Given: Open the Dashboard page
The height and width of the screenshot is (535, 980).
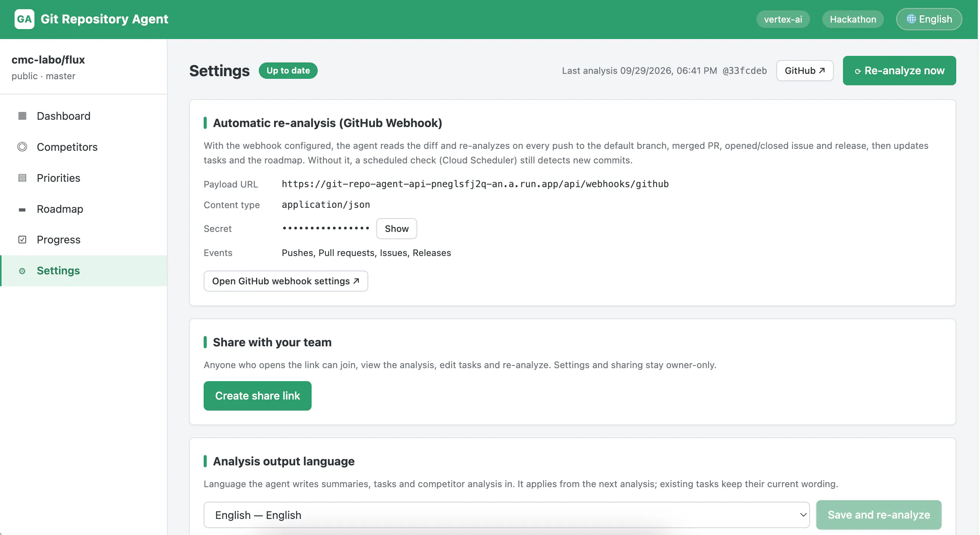Looking at the screenshot, I should (83, 116).
